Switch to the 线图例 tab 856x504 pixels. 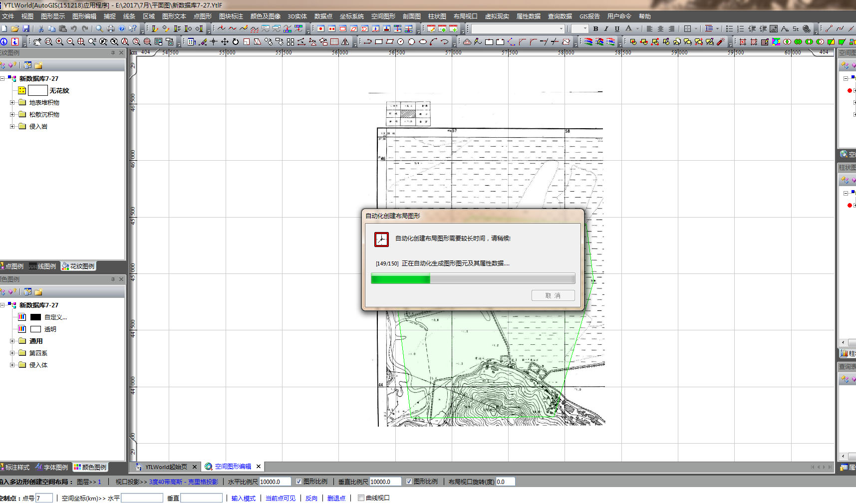click(x=42, y=266)
